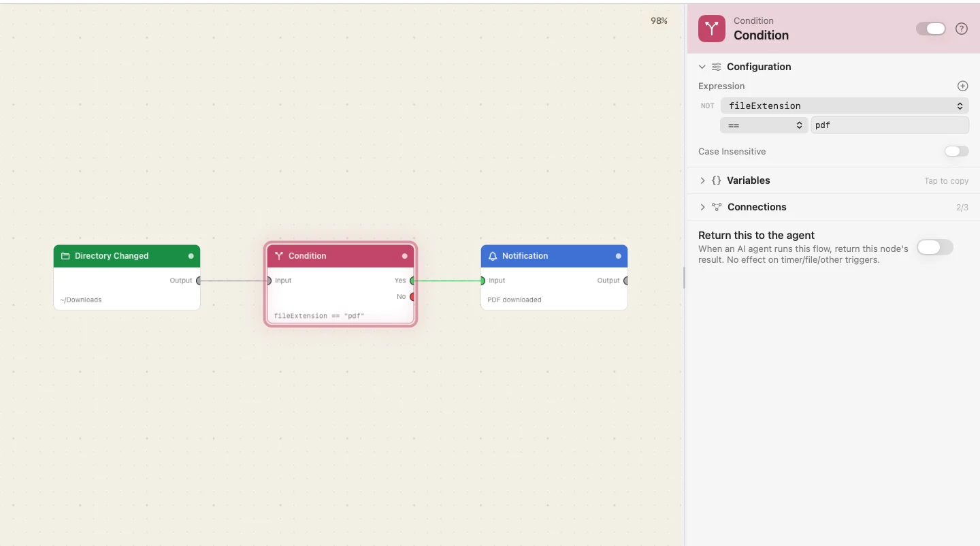Expand the Connections section
The image size is (980, 546).
coord(702,207)
